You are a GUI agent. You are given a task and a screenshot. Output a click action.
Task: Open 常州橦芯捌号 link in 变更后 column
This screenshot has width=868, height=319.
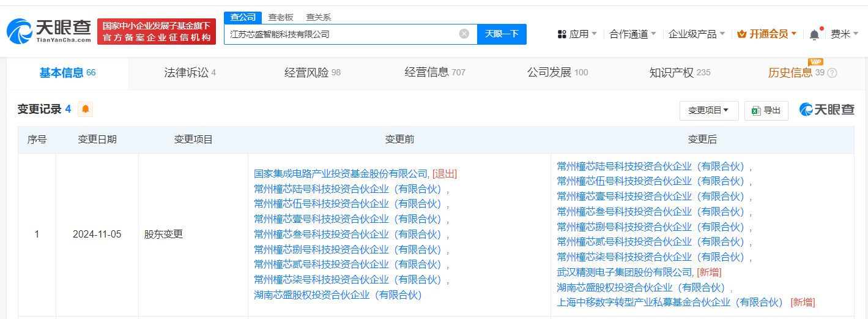point(650,227)
